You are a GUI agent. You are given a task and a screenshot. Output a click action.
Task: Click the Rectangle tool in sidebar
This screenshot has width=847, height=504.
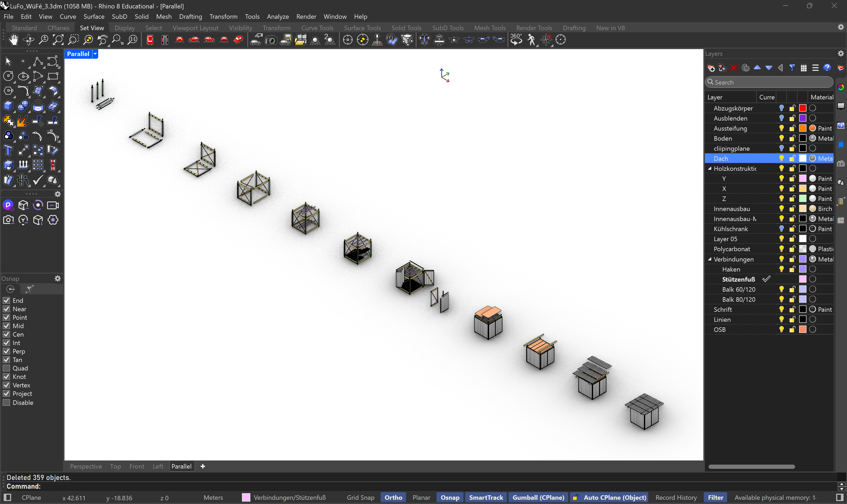53,76
